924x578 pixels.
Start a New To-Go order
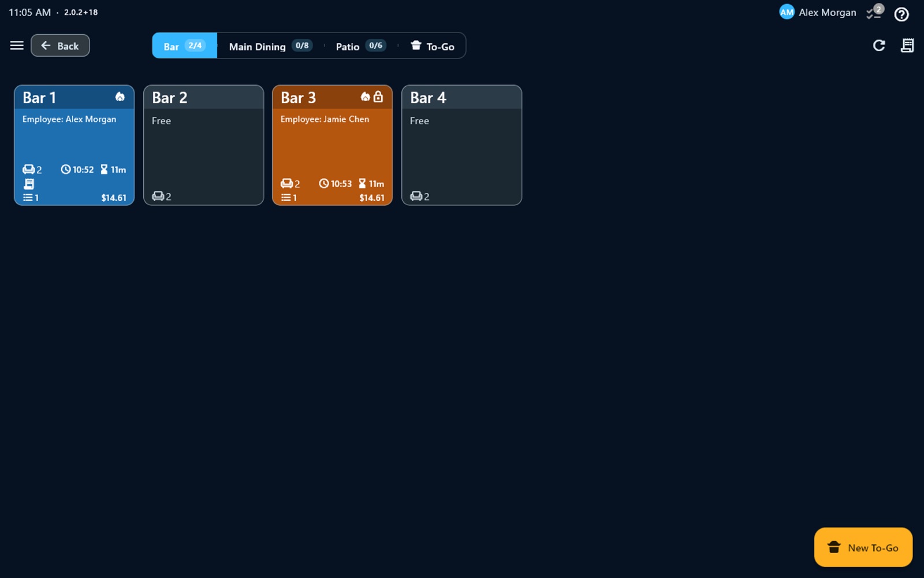(x=863, y=547)
